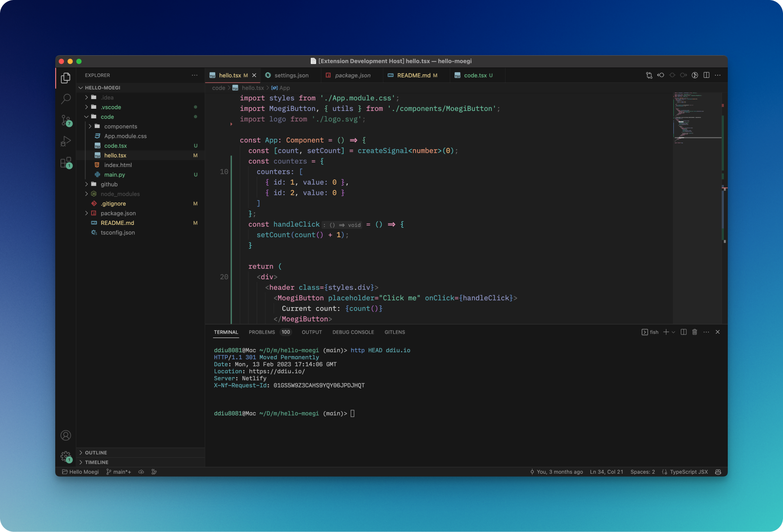Select the fish terminal shell label
The height and width of the screenshot is (532, 783).
pyautogui.click(x=650, y=332)
